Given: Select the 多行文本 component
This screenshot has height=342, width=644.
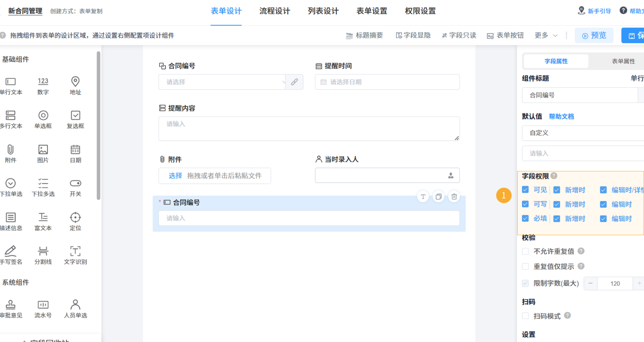Looking at the screenshot, I should (11, 119).
